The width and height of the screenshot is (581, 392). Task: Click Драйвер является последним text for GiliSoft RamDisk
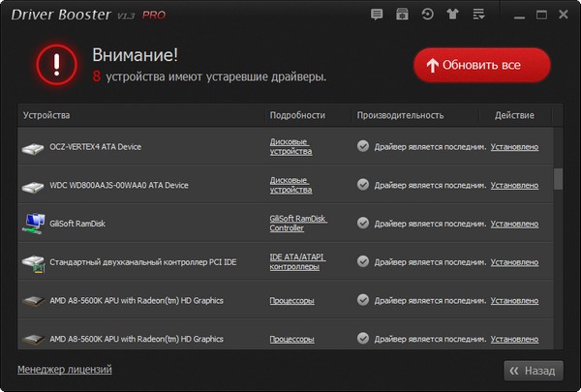(x=430, y=224)
